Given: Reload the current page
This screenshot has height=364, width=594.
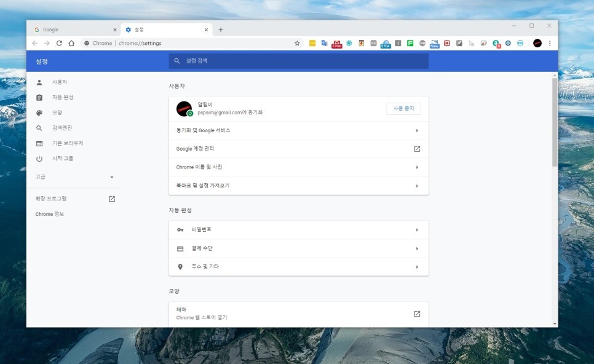Looking at the screenshot, I should pos(59,43).
